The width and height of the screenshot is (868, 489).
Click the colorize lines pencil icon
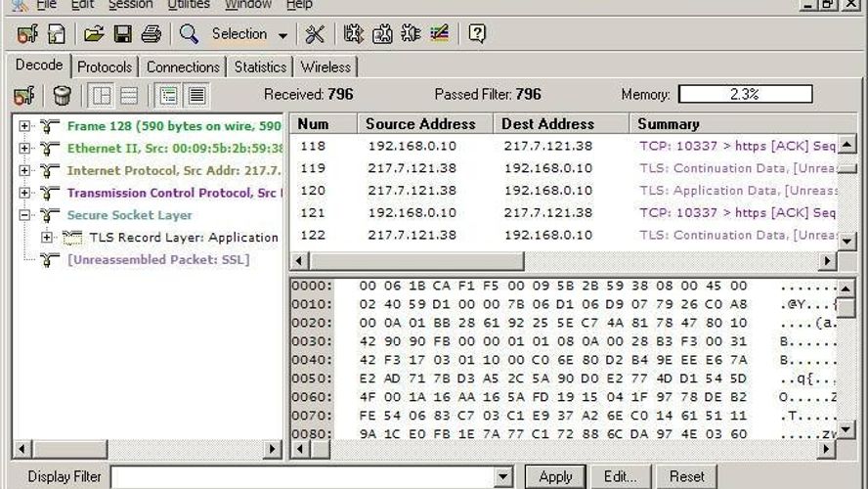(x=440, y=34)
